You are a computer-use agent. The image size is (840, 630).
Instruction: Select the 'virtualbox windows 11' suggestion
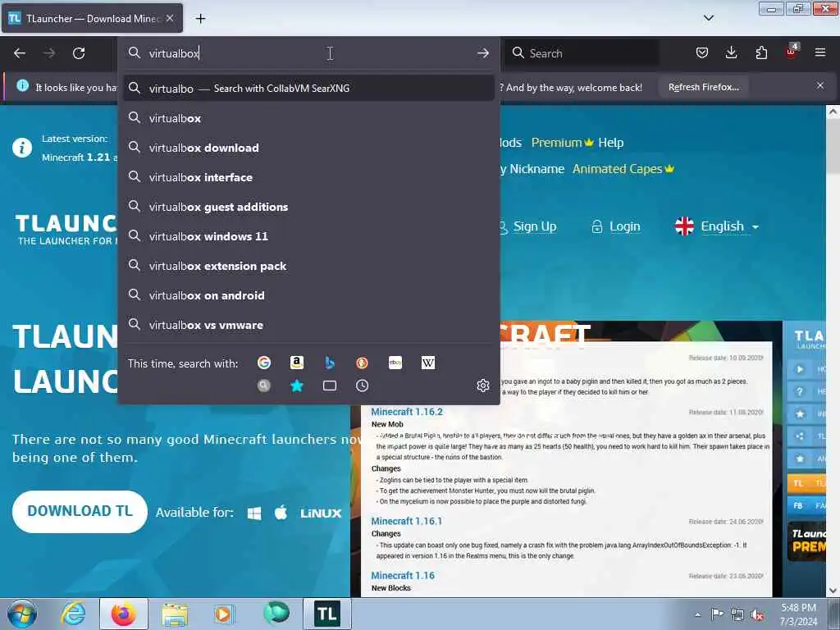(x=308, y=236)
